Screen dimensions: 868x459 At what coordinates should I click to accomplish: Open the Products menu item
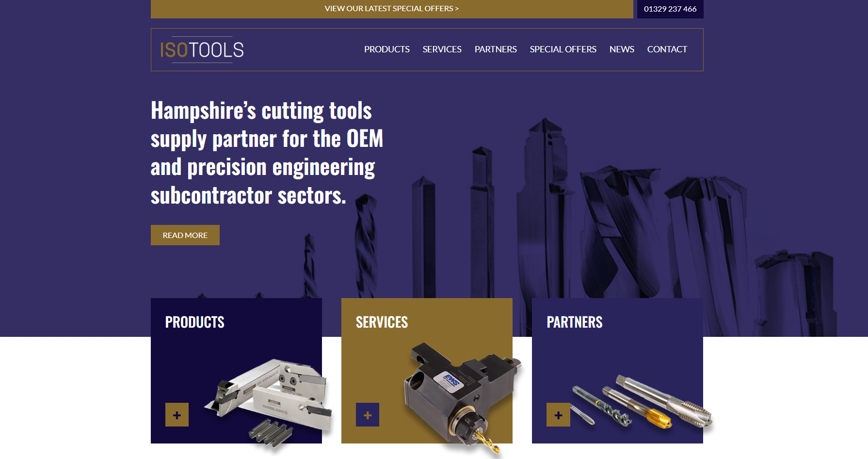point(387,49)
